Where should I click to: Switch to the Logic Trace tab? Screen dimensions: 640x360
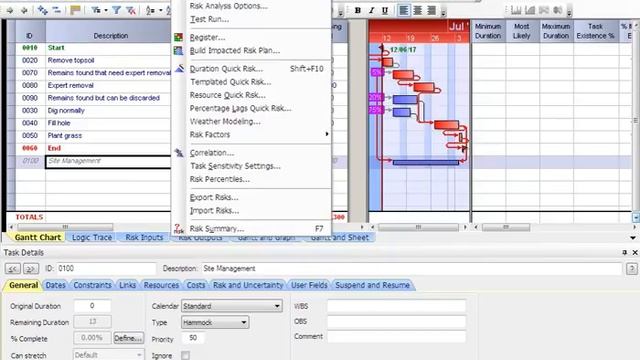[x=92, y=237]
